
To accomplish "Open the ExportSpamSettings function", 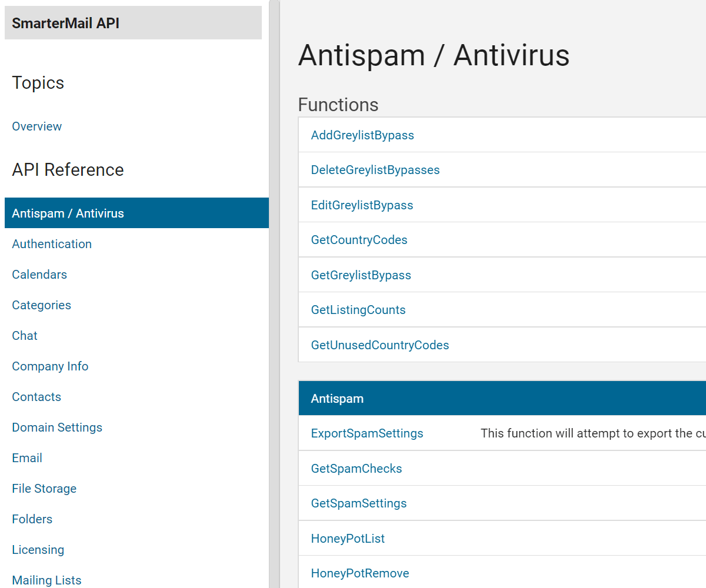I will tap(367, 433).
